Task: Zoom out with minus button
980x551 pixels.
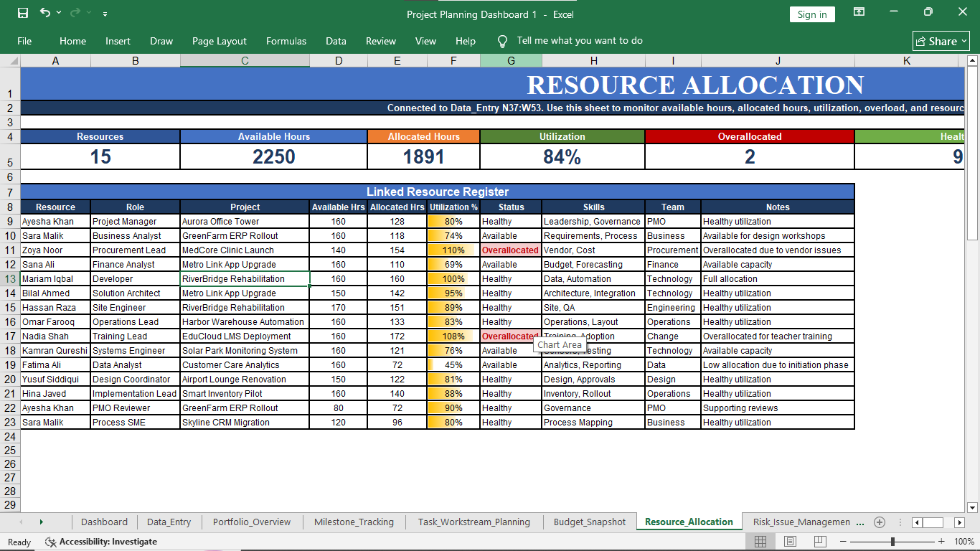Action: pos(843,542)
